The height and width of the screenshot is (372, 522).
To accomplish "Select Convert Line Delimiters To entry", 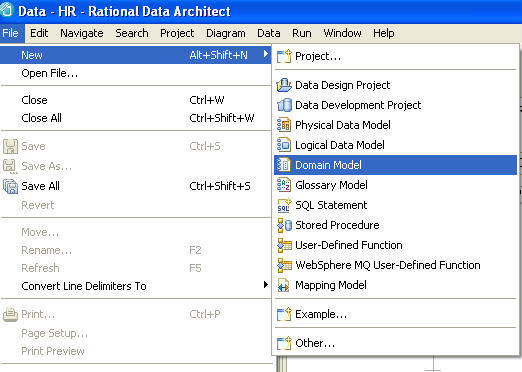I will (x=136, y=286).
